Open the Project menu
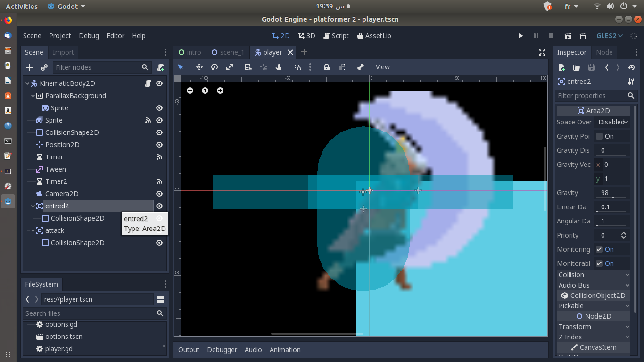The width and height of the screenshot is (644, 362). click(60, 35)
